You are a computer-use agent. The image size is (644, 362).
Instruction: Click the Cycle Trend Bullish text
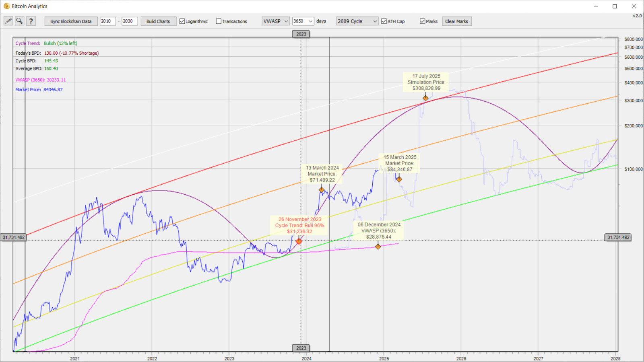[x=46, y=43]
